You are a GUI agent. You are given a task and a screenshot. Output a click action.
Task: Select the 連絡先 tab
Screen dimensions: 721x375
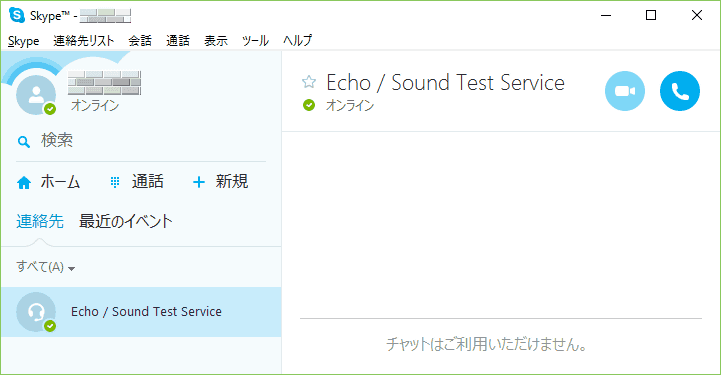pos(40,222)
